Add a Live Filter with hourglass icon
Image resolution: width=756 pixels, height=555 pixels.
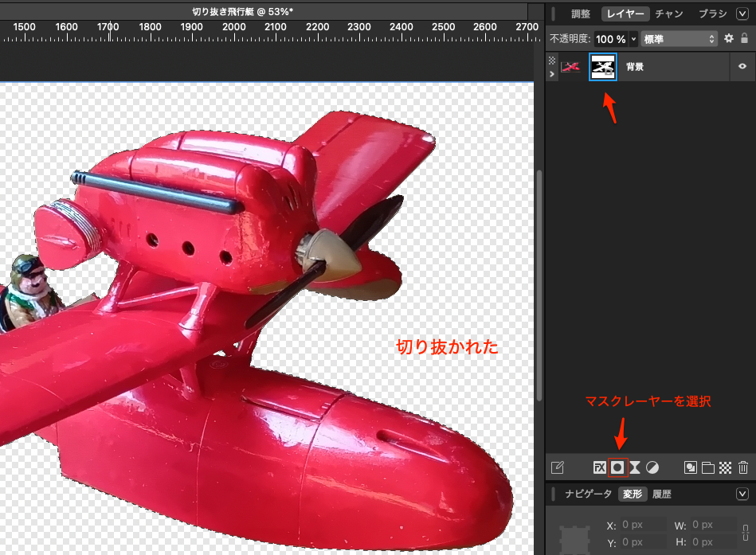coord(635,467)
